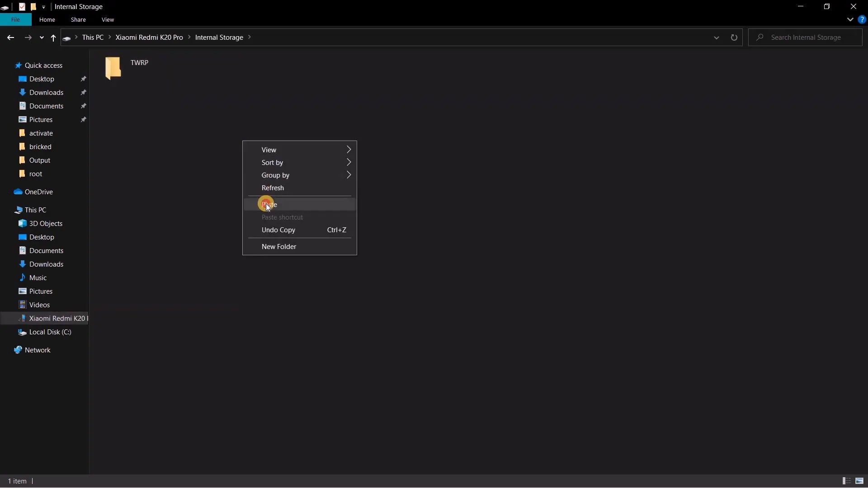Select New Folder in the context menu
This screenshot has width=868, height=488.
coord(279,247)
